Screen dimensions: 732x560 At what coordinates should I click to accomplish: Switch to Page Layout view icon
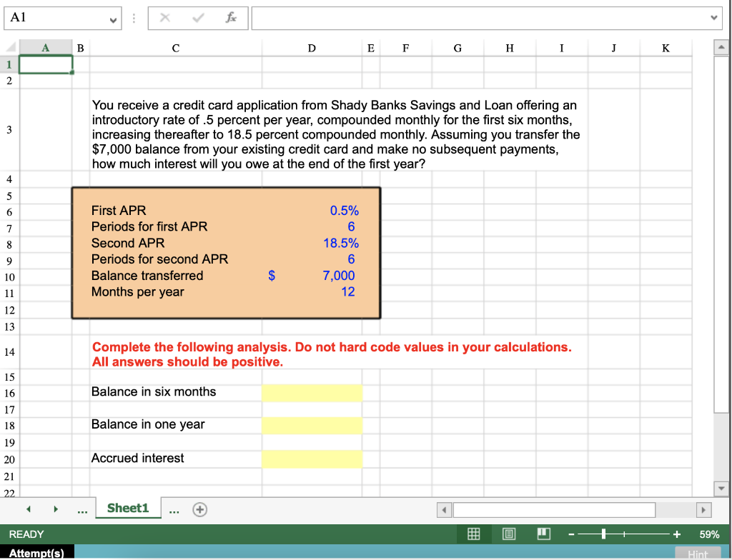(509, 534)
